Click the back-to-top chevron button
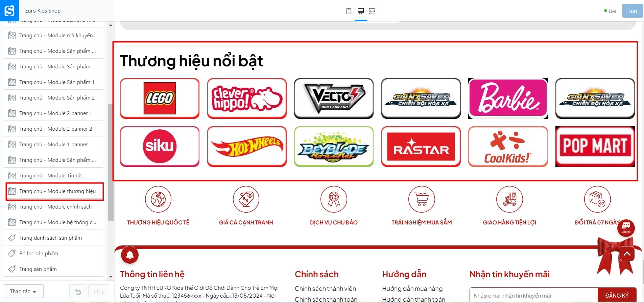 click(627, 254)
